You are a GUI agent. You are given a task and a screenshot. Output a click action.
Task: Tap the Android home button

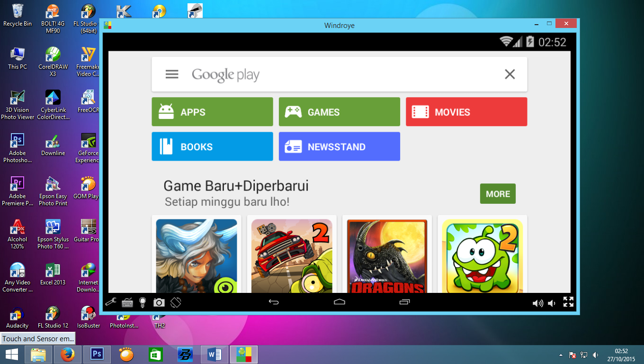click(339, 302)
